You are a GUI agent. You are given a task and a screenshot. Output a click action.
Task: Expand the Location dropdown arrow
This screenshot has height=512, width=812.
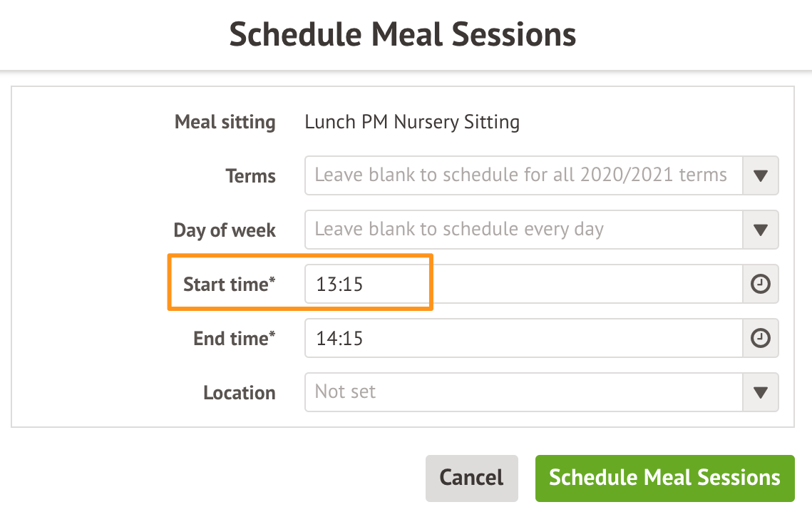(761, 393)
